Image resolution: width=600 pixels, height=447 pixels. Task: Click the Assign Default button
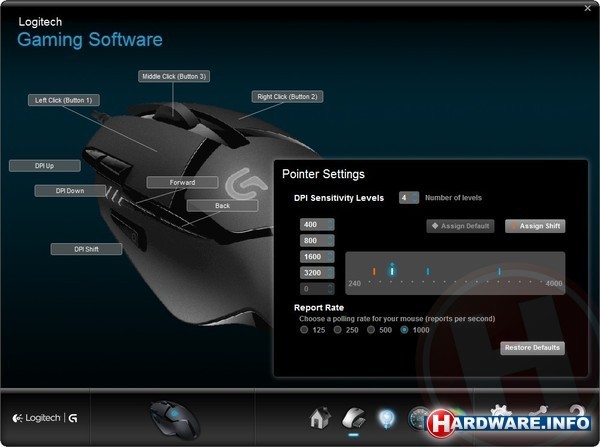coord(460,226)
